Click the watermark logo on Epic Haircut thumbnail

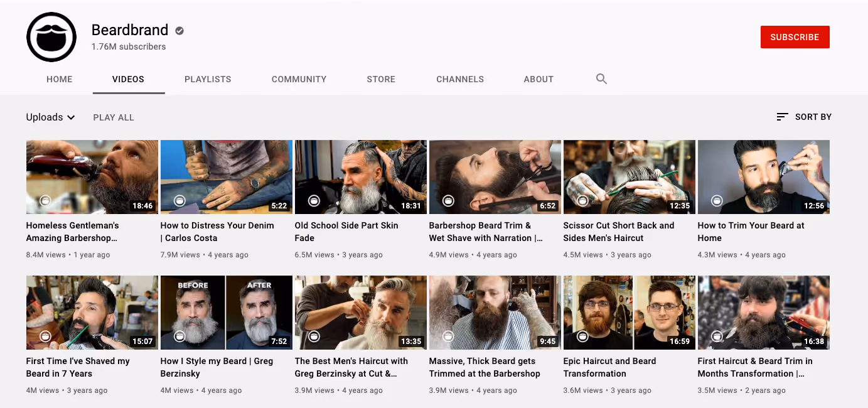click(582, 336)
